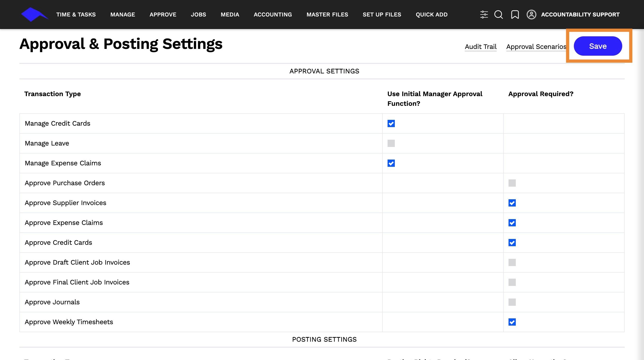Open the bookmarks icon

pos(515,15)
